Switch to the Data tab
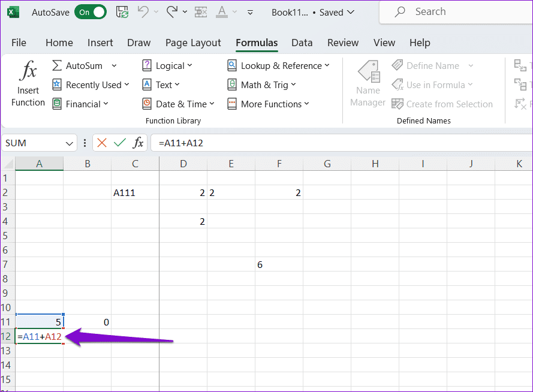Screen dimensions: 533x392 click(302, 43)
